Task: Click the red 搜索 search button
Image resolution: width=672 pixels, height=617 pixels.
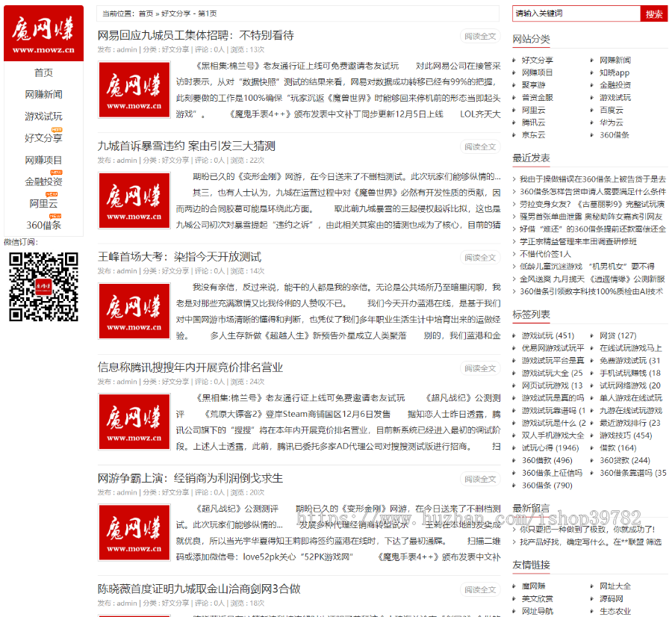Action: point(654,13)
